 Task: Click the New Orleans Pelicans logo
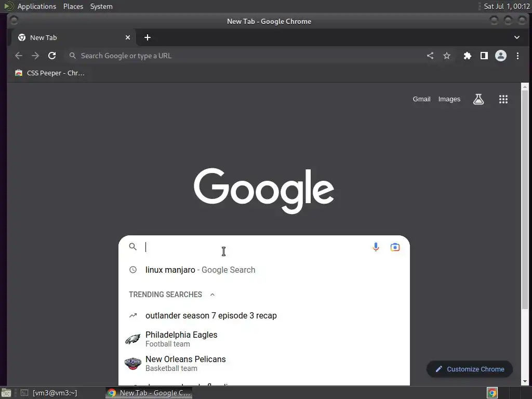coord(132,363)
